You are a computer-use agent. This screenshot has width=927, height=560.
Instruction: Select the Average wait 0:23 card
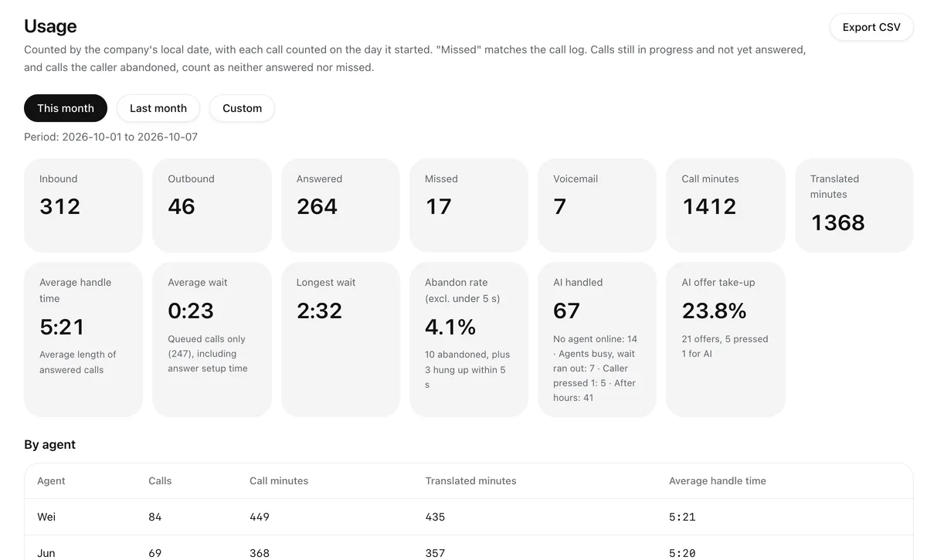[x=212, y=340]
